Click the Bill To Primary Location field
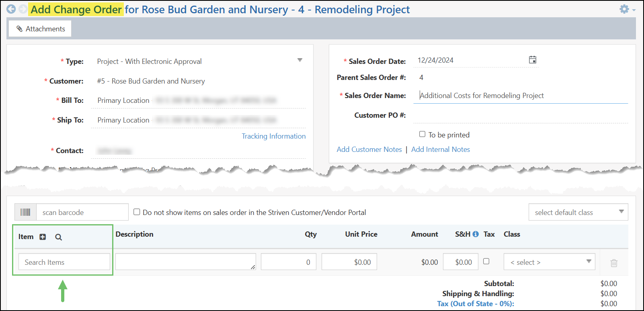This screenshot has height=311, width=644. pyautogui.click(x=199, y=100)
